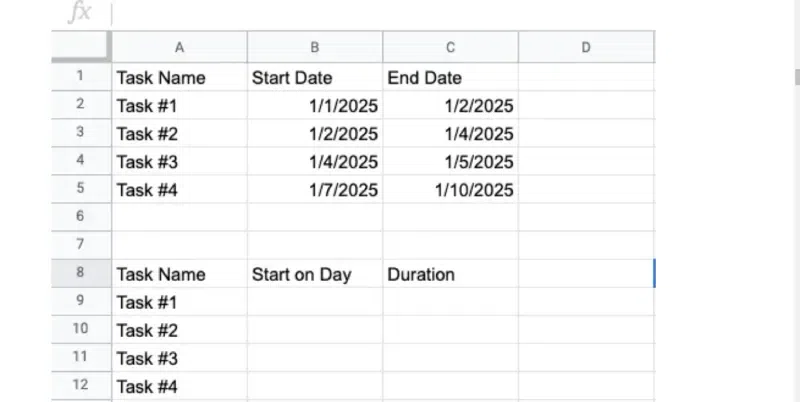Select row 8 header
Viewport: 800px width, 402px height.
click(80, 273)
